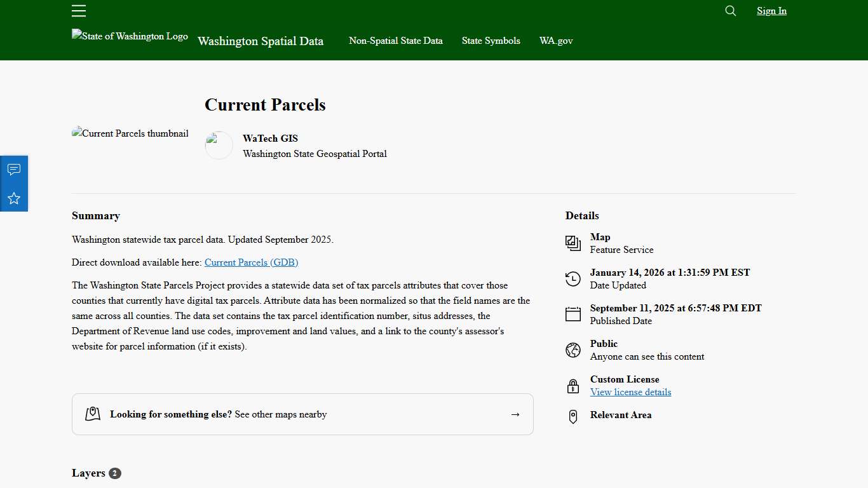Click the map icon in the nearby maps card
Screen dimensions: 868x488
[93, 413]
